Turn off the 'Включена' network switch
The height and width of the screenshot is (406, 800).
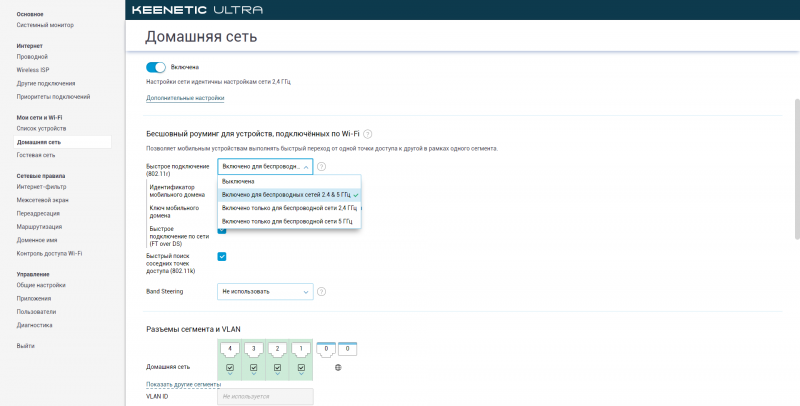(x=156, y=67)
